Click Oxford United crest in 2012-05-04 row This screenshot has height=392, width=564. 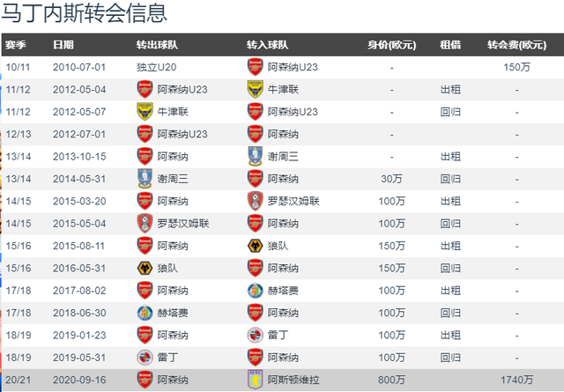coord(255,90)
